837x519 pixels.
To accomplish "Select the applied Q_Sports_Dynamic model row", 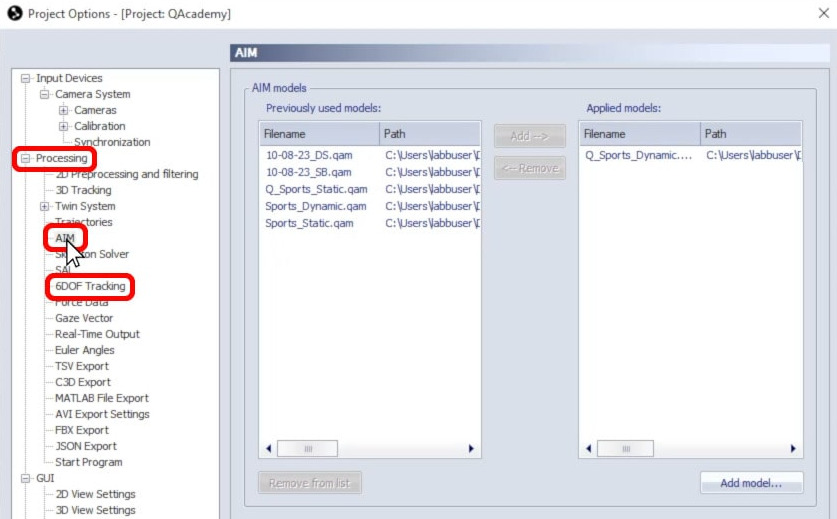I will pos(638,155).
